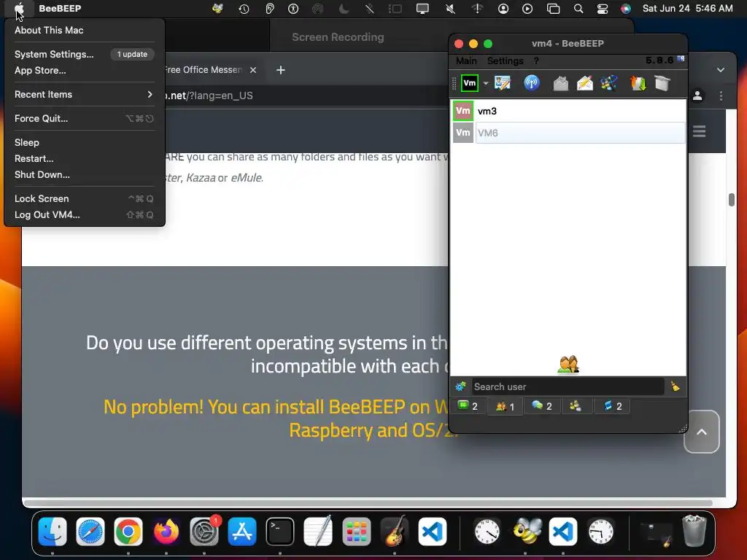The width and height of the screenshot is (747, 560).
Task: Open Google Chrome from the Dock
Action: click(128, 532)
